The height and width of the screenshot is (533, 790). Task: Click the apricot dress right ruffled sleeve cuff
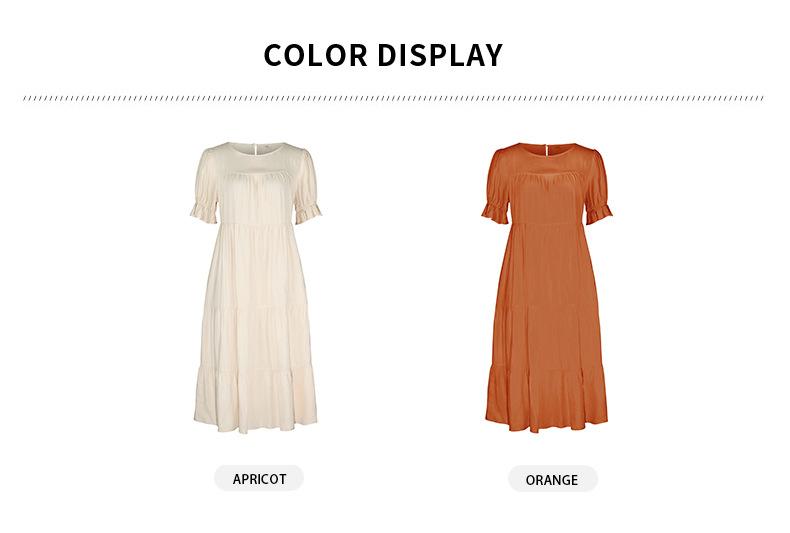[x=307, y=212]
